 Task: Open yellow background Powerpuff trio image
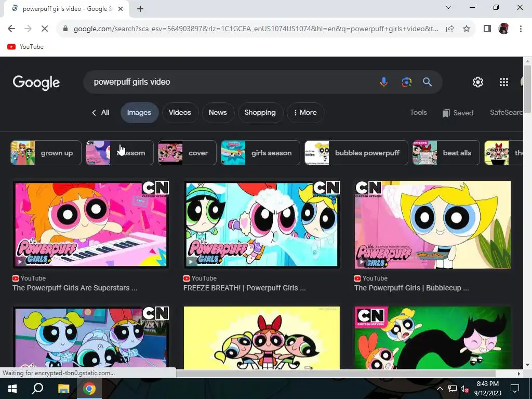[x=262, y=338]
